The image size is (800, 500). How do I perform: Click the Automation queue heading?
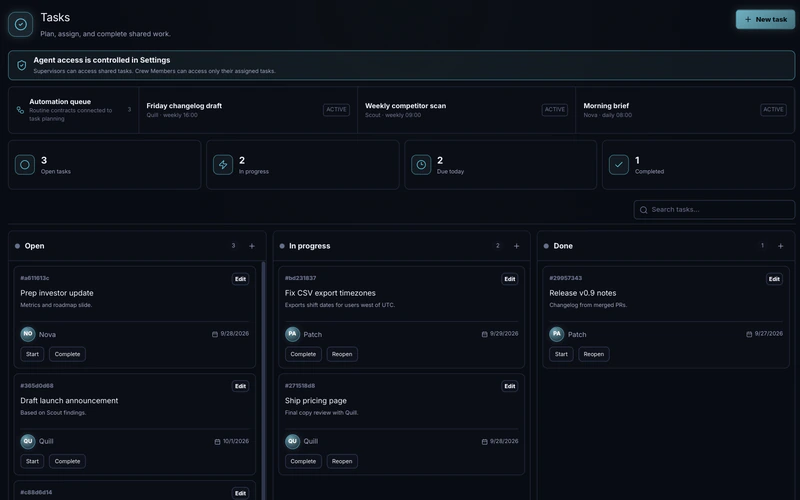(x=60, y=102)
